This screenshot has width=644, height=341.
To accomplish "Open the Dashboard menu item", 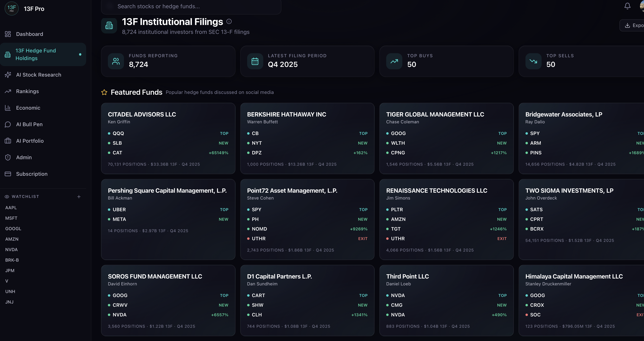I will point(43,34).
